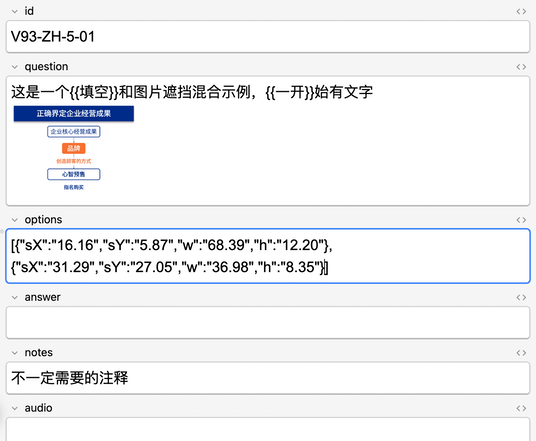The image size is (536, 441).
Task: Toggle HTML editor for audio field
Action: tap(521, 409)
